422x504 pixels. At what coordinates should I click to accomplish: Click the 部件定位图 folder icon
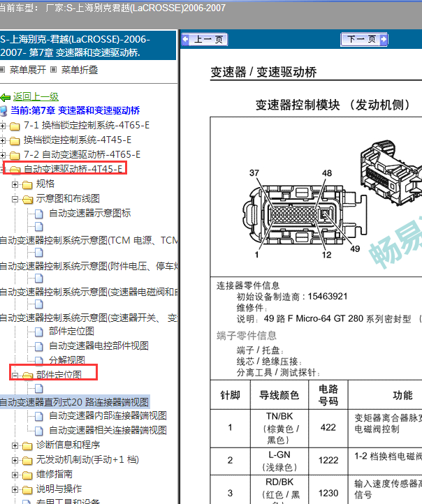[27, 376]
